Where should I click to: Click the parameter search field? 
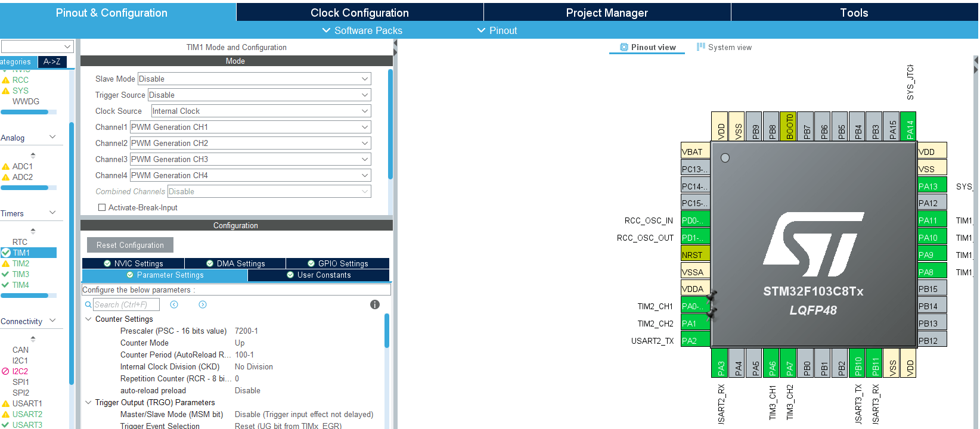point(126,304)
